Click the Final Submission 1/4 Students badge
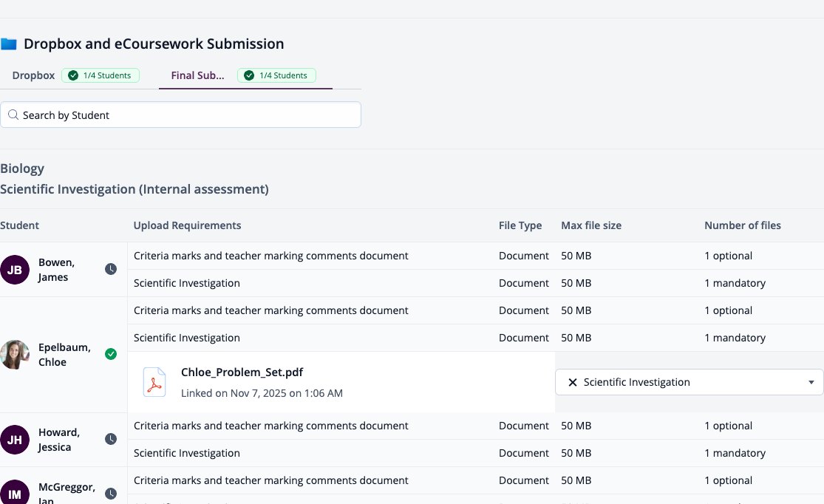 [x=276, y=75]
